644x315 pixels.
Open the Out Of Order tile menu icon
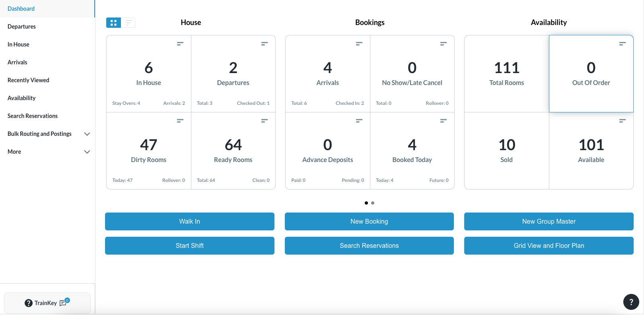[x=622, y=44]
